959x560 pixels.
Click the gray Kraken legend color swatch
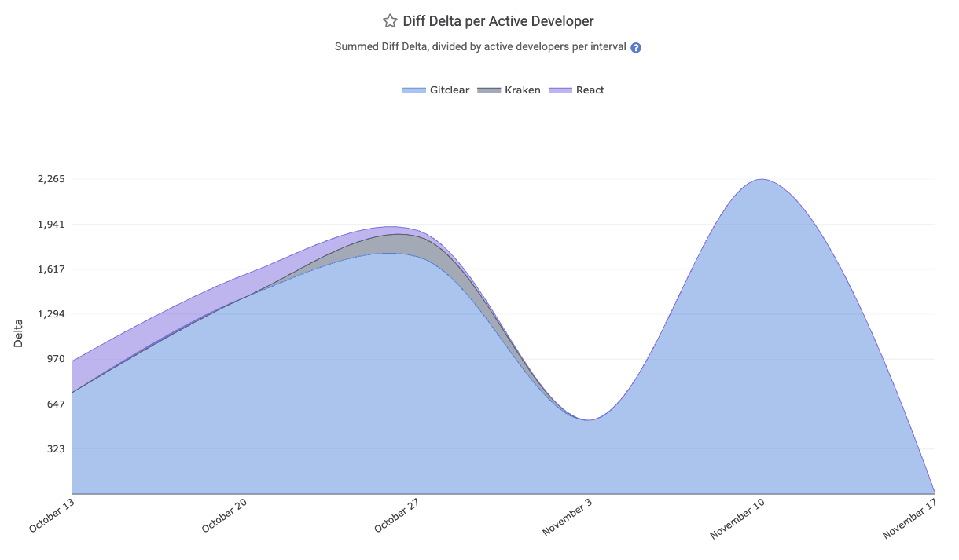489,90
